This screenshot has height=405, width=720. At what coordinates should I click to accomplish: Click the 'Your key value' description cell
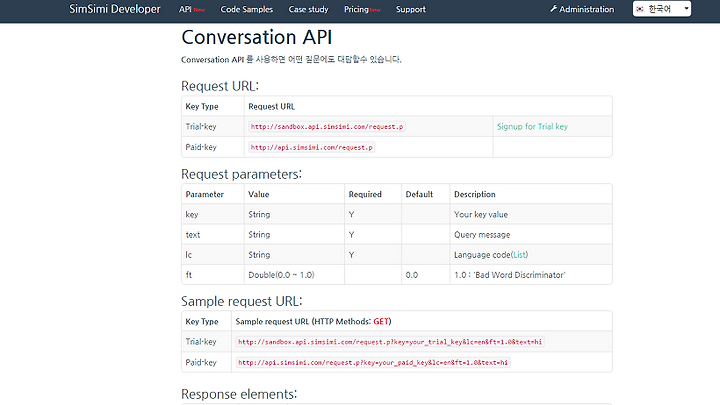531,214
